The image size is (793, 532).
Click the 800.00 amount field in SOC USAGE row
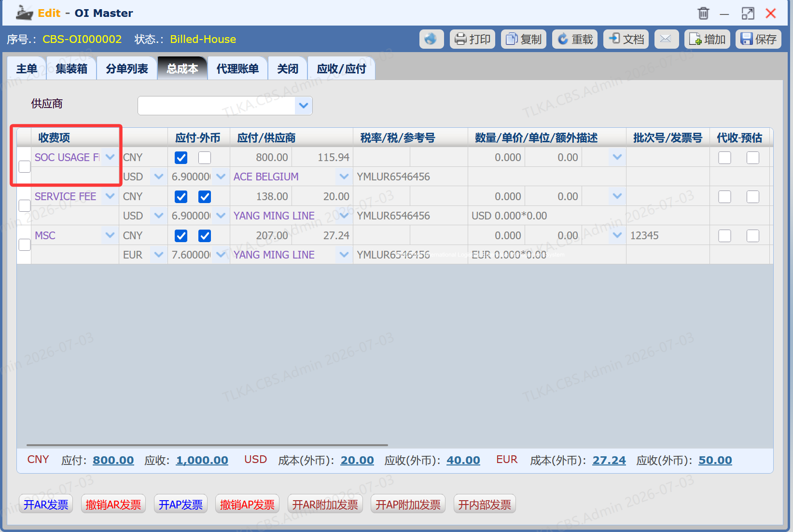click(x=261, y=157)
